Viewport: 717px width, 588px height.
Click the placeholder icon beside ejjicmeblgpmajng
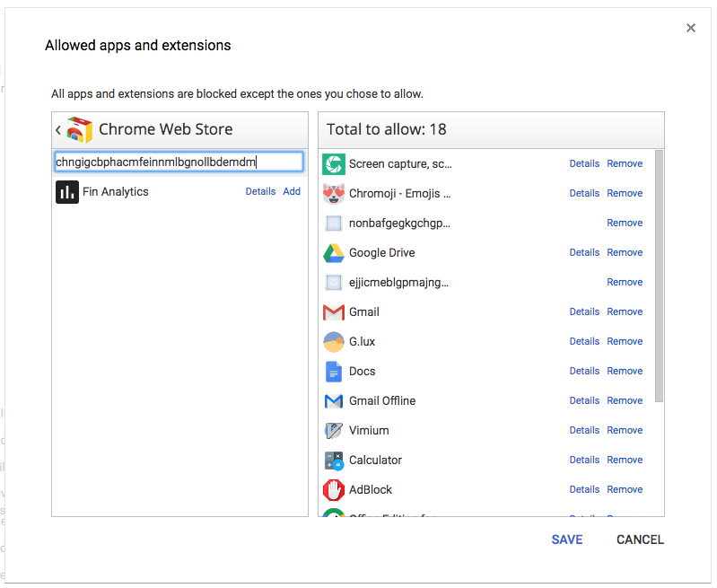pos(334,283)
